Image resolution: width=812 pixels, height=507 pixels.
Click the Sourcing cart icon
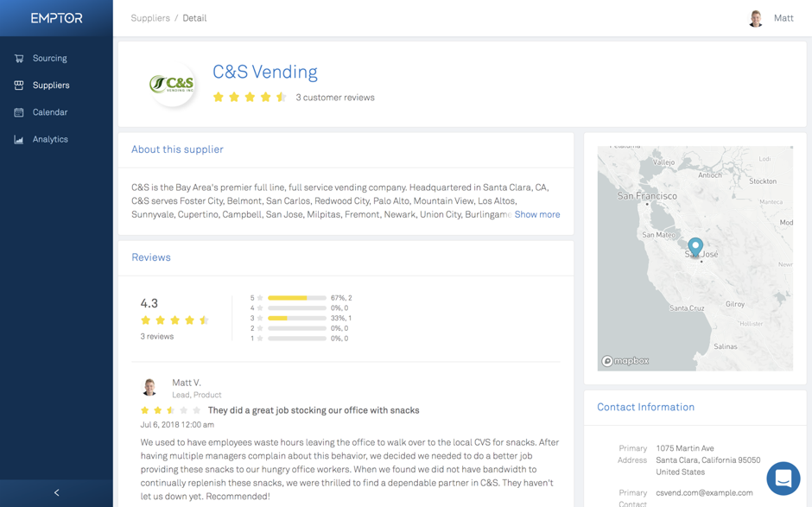(19, 59)
